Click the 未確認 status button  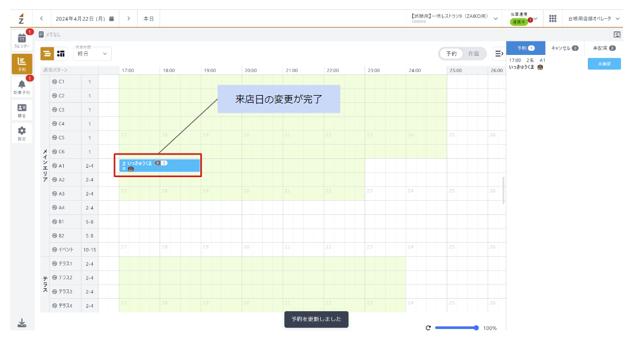coord(604,64)
